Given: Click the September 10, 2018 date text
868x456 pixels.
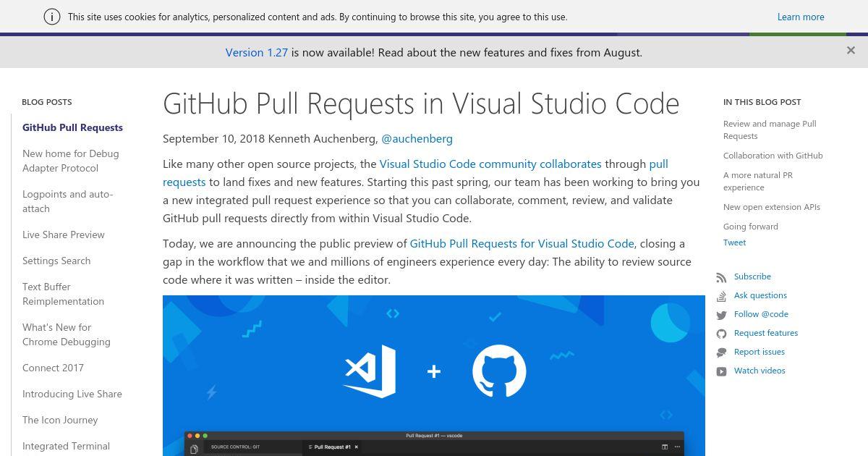Looking at the screenshot, I should click(213, 138).
